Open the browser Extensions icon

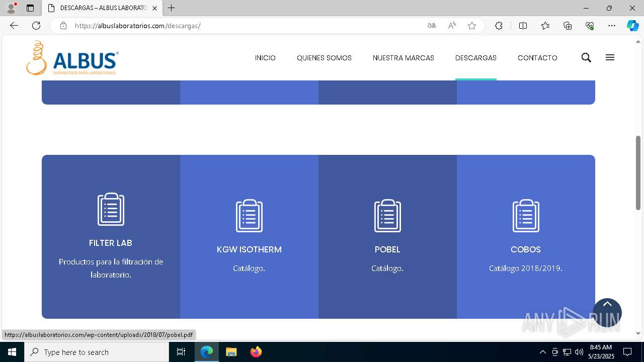(499, 26)
